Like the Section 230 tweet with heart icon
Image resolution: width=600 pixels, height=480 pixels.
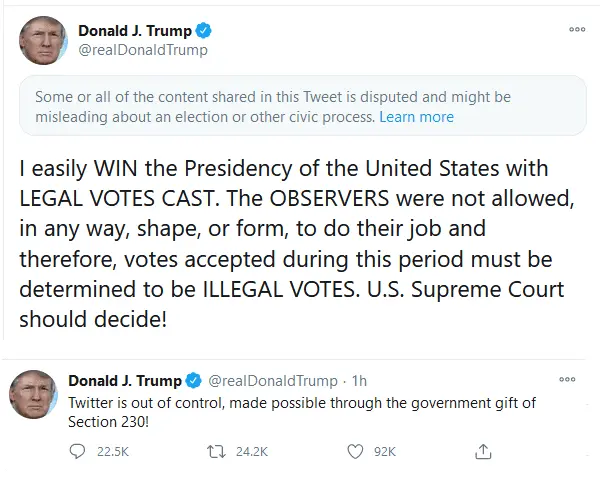(353, 452)
